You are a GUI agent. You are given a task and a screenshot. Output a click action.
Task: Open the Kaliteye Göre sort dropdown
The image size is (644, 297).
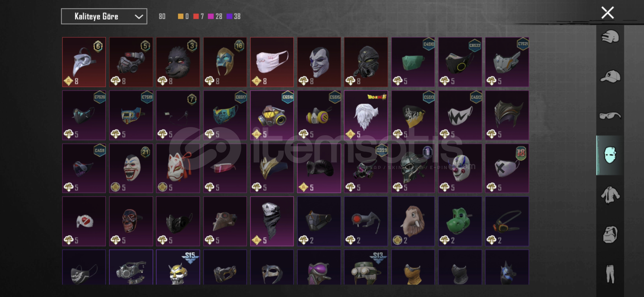(104, 16)
